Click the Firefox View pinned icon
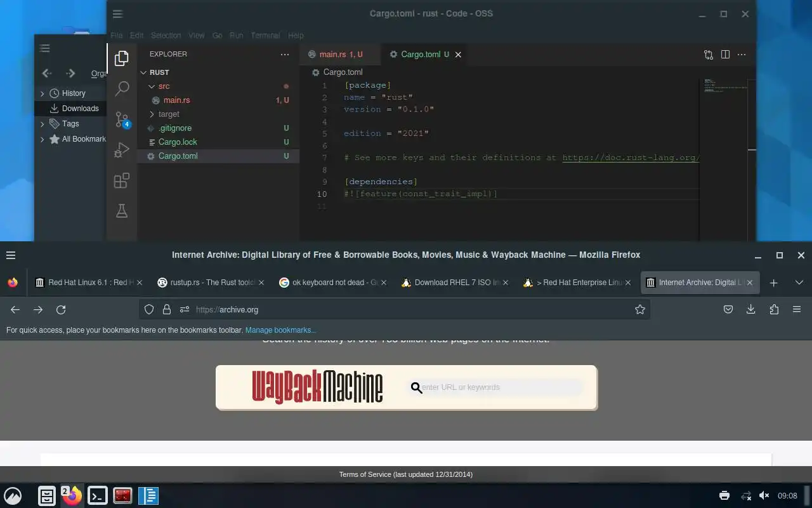 point(13,283)
